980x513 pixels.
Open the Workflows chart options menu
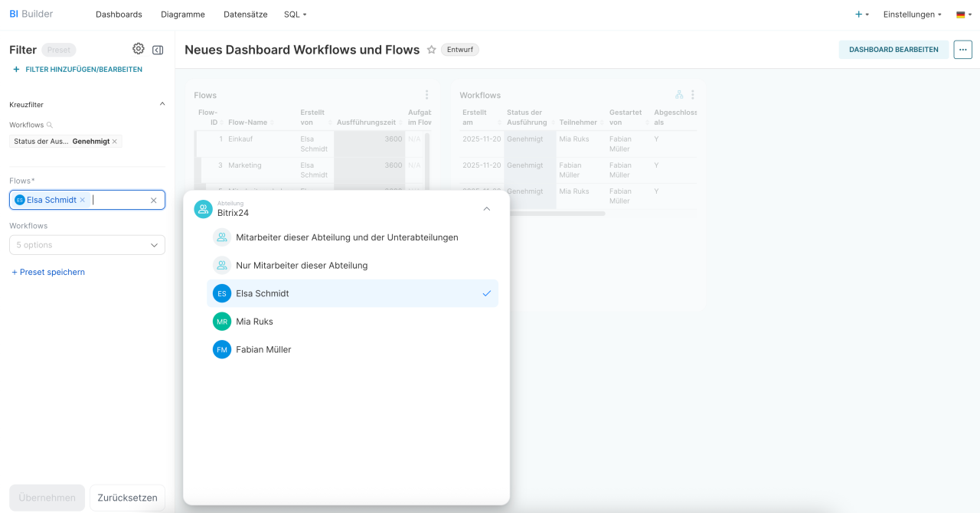click(x=692, y=95)
